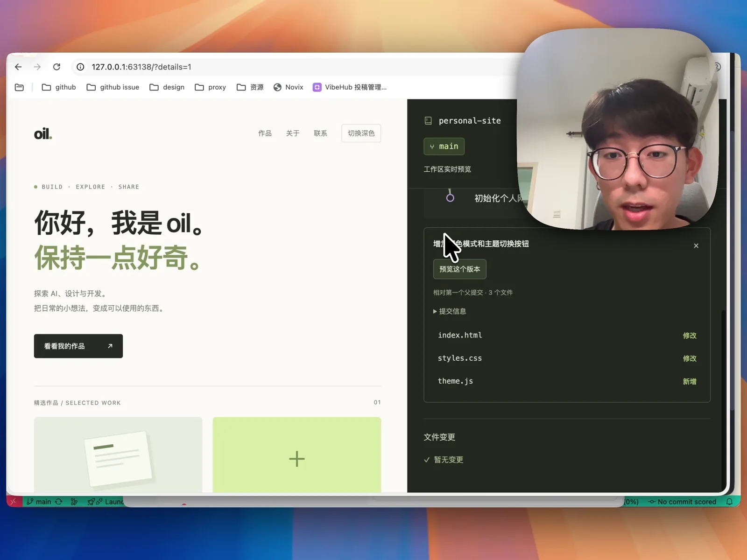Reload the current page
The image size is (747, 560).
[56, 67]
